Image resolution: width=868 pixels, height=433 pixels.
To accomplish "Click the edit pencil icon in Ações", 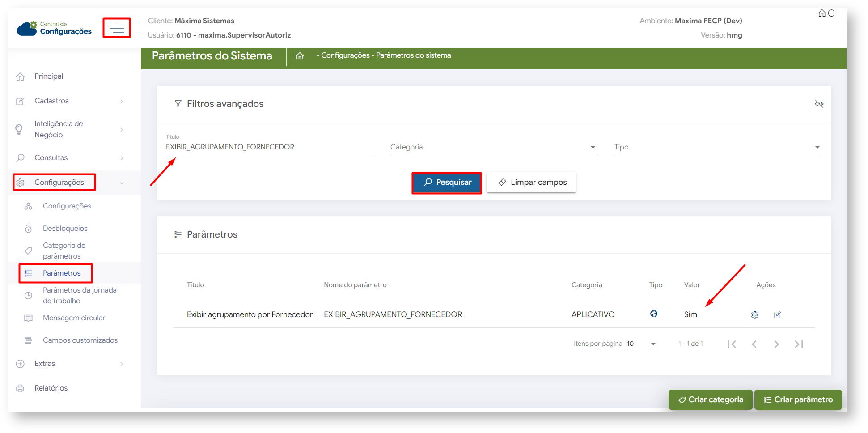I will tap(777, 315).
